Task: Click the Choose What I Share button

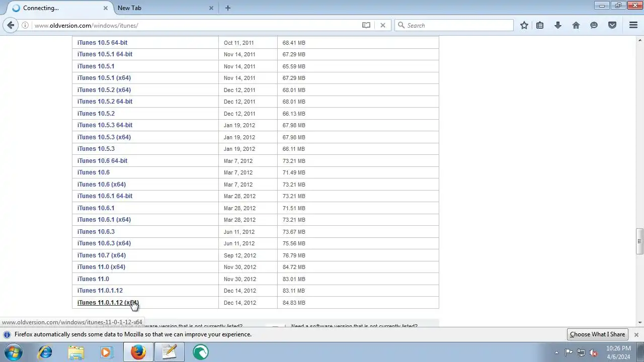Action: pos(597,334)
